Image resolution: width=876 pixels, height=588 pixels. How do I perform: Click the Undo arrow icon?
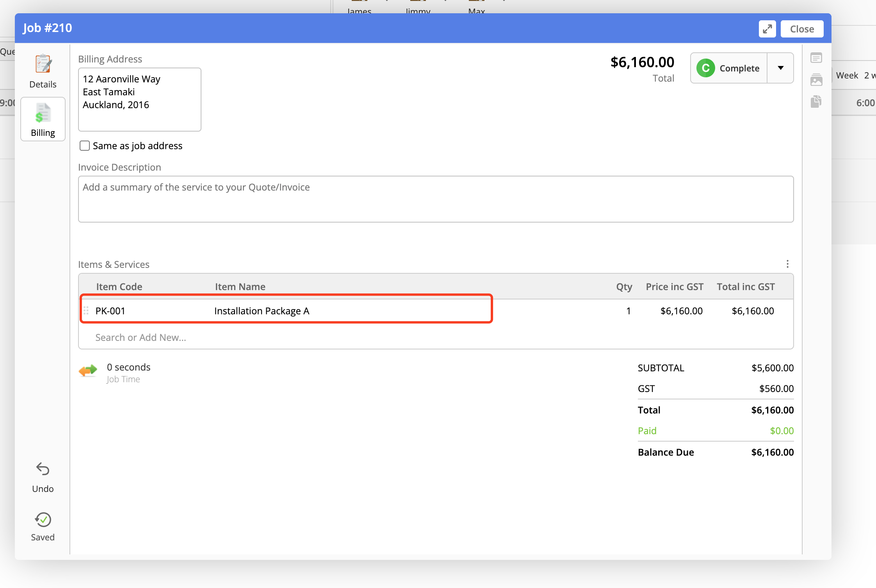coord(43,469)
